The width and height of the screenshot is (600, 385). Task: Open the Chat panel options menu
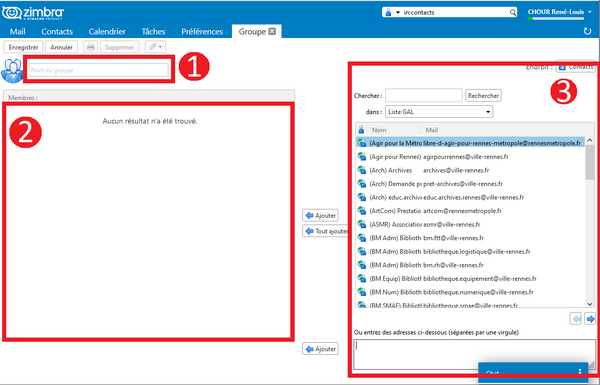(580, 372)
